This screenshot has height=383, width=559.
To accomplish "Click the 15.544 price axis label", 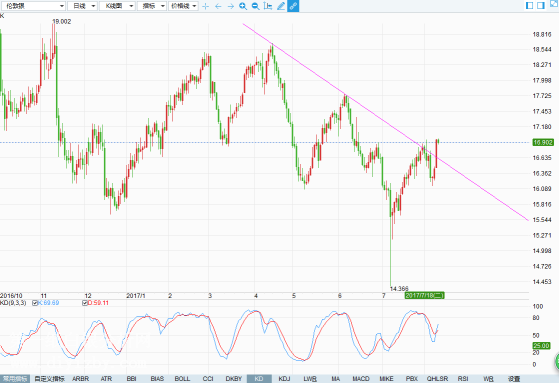I will 542,220.
